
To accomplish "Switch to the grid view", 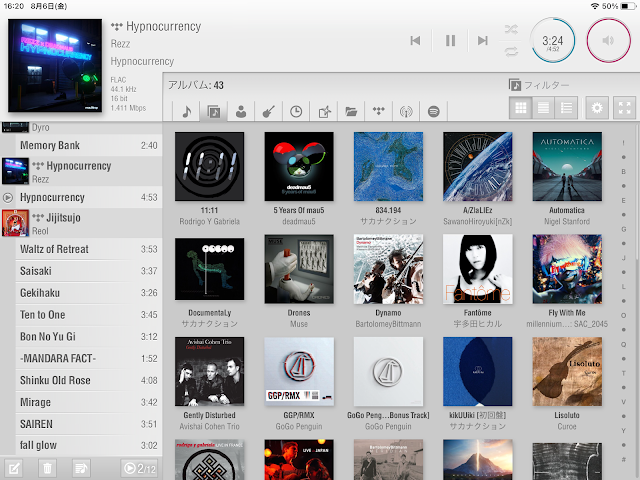I will tap(520, 108).
